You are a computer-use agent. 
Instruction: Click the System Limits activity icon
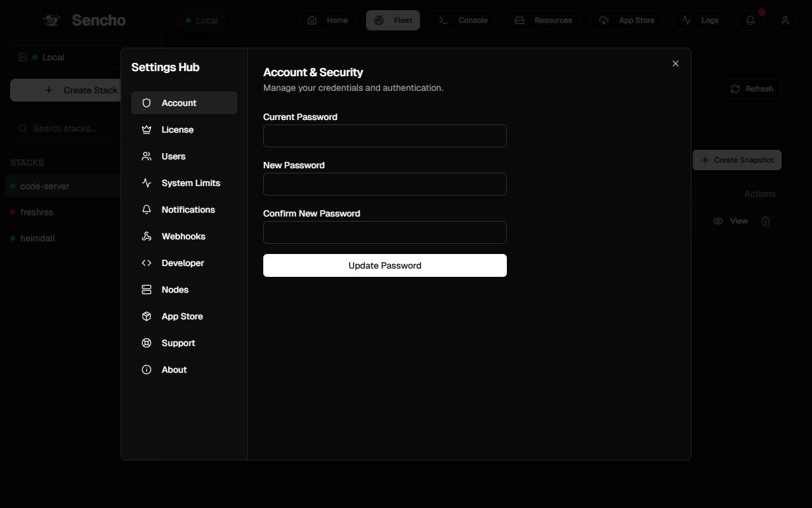coord(147,183)
